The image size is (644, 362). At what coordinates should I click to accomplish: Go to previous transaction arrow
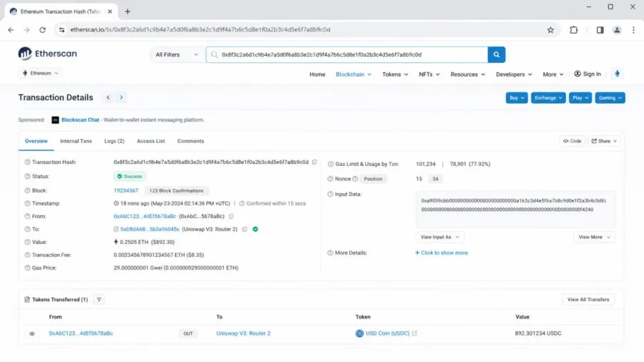[x=108, y=98]
